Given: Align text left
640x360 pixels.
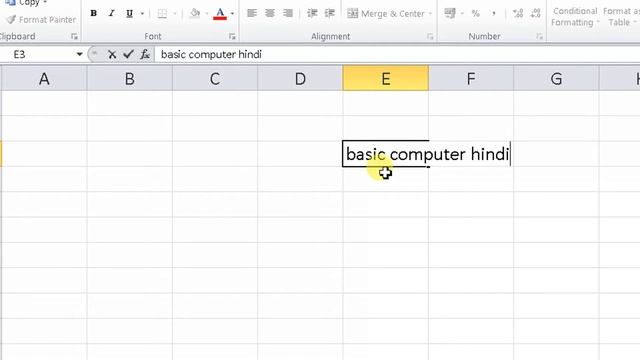Looking at the screenshot, I should [252, 13].
